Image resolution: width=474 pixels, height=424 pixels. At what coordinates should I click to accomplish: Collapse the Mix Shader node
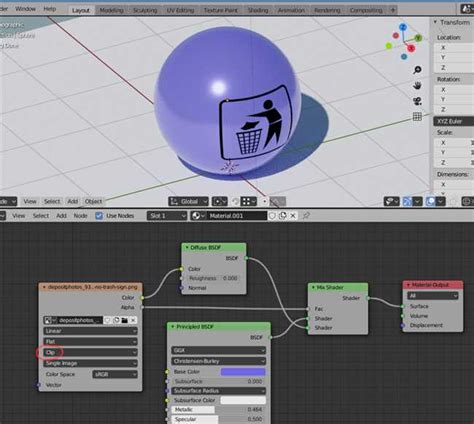pos(313,287)
